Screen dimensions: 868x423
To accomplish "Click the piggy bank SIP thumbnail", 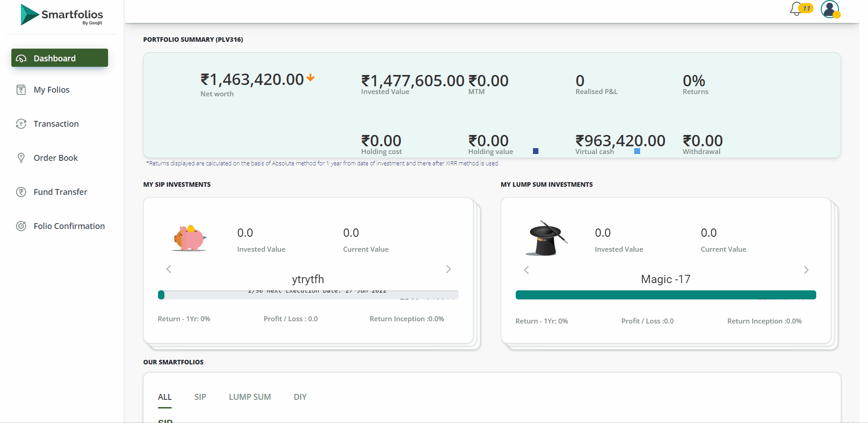I will (190, 239).
